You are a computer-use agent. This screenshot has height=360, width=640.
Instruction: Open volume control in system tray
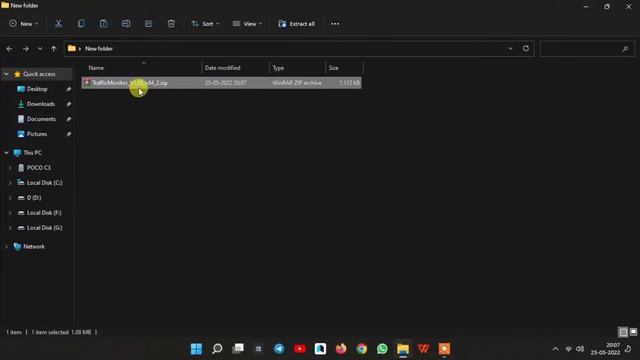point(580,349)
